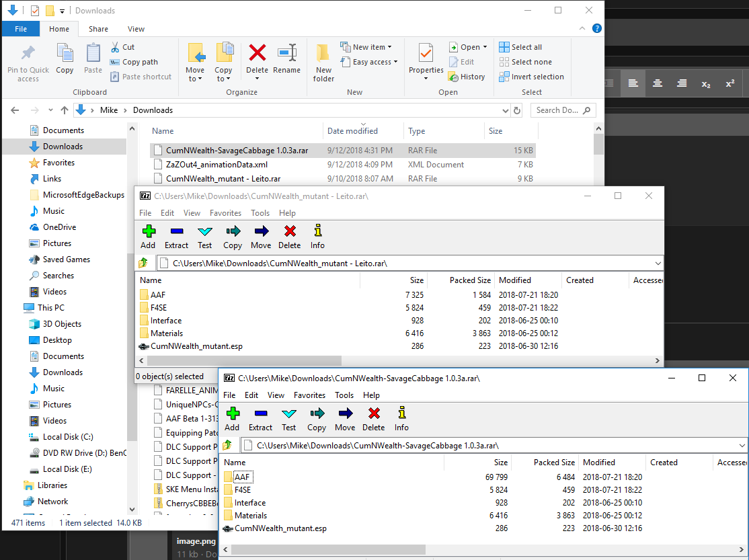Open Help menu in Leito.rar window
Viewport: 749px width, 560px height.
[x=287, y=213]
